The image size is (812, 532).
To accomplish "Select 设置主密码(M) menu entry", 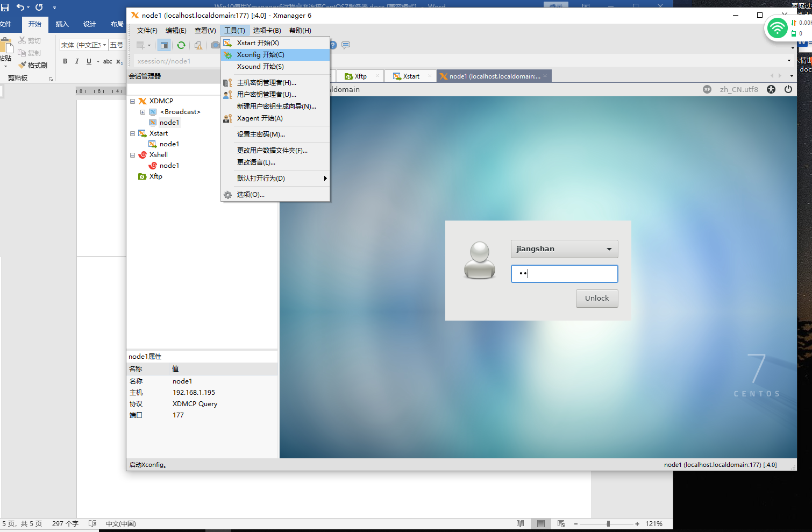I will pyautogui.click(x=275, y=134).
